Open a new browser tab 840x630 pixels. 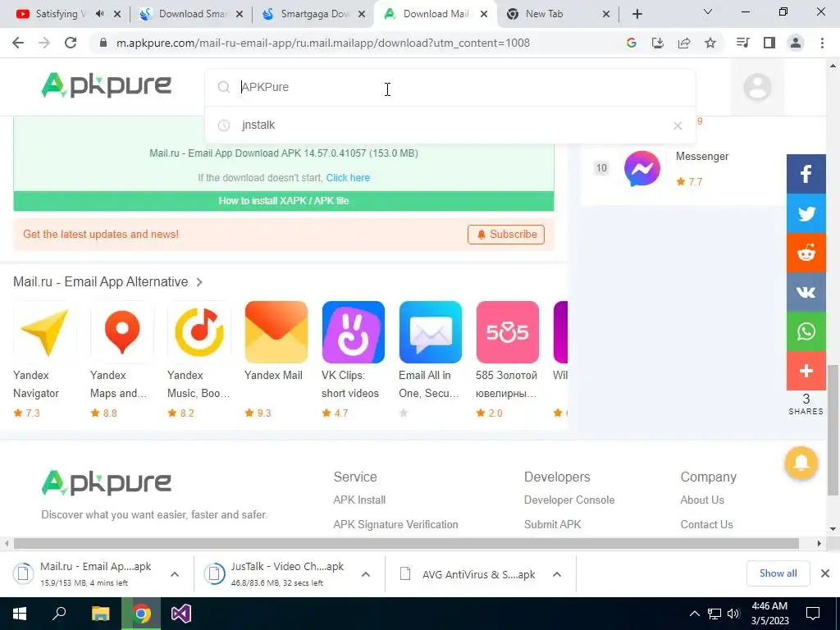(637, 14)
